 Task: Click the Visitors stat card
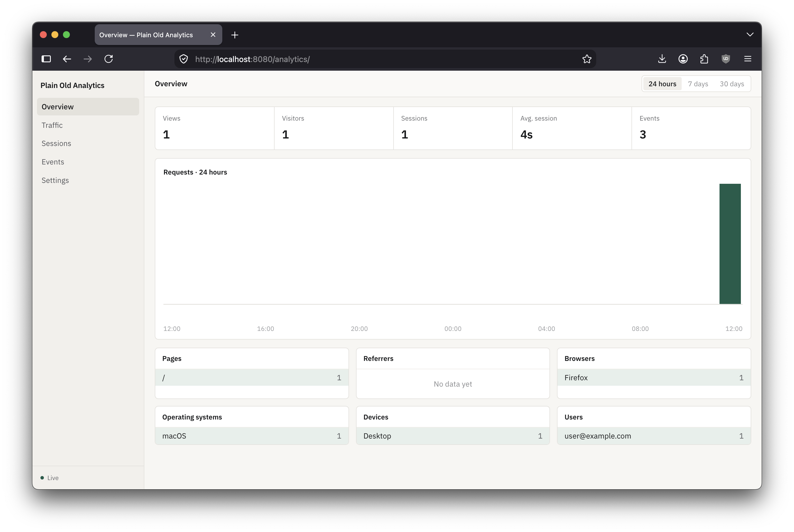tap(334, 128)
